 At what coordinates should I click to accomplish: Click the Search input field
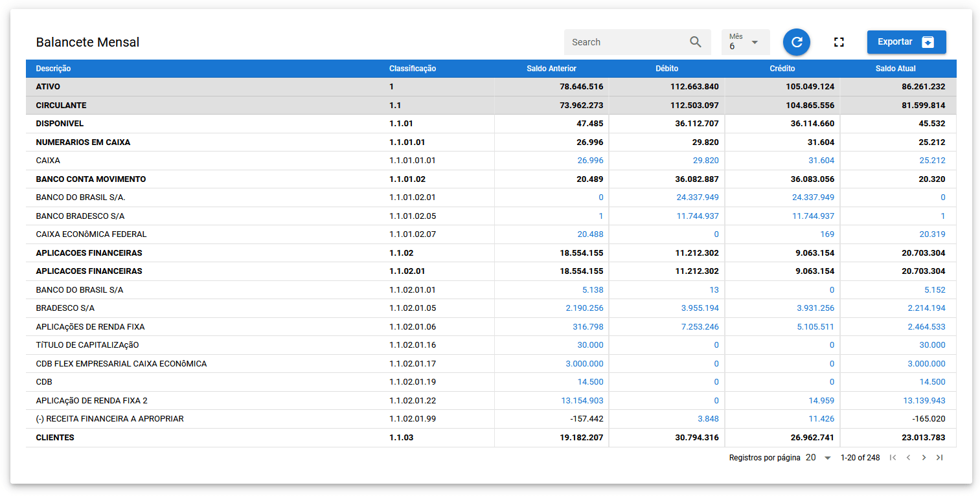(x=625, y=42)
